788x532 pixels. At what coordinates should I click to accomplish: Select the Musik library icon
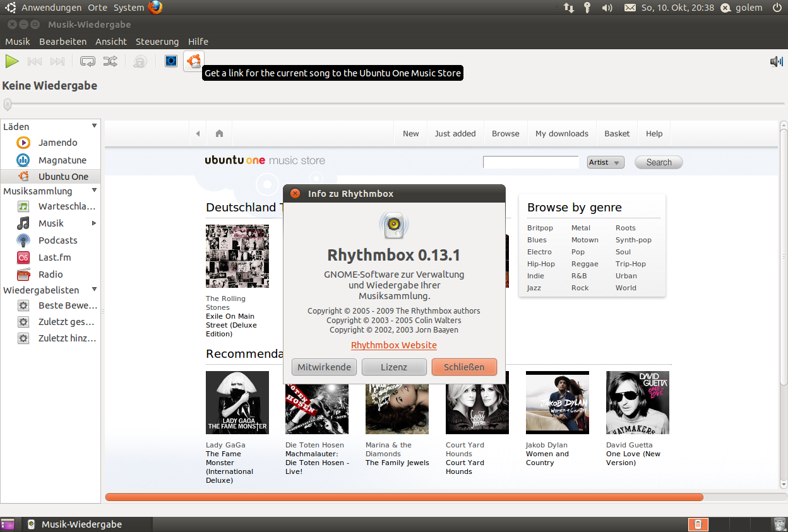tap(23, 223)
